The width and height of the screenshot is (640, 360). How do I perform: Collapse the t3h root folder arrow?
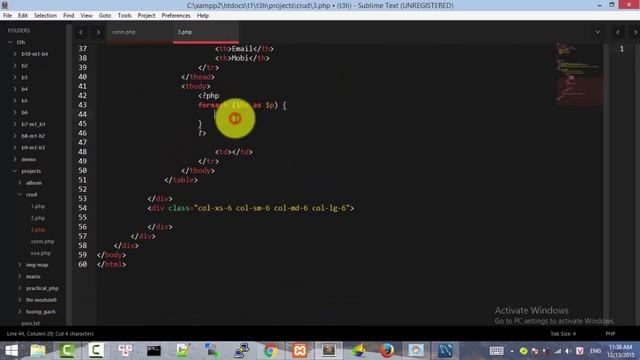(x=10, y=42)
